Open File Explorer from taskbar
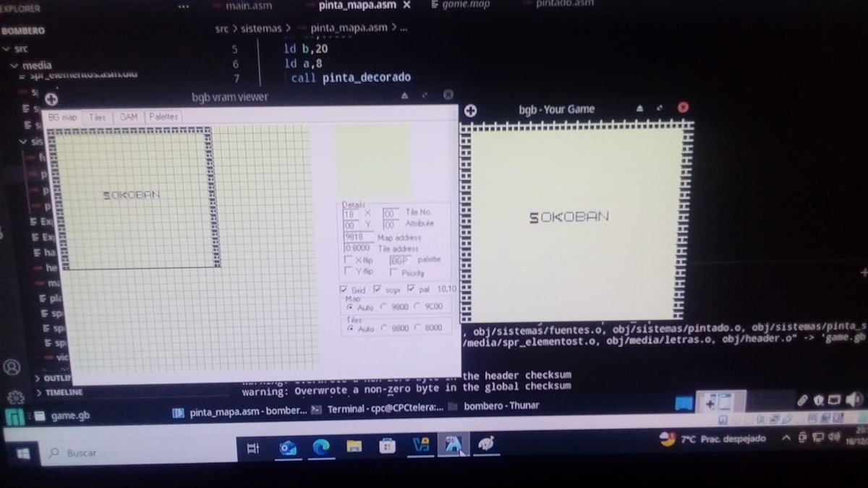Viewport: 868px width, 488px height. coord(354,448)
